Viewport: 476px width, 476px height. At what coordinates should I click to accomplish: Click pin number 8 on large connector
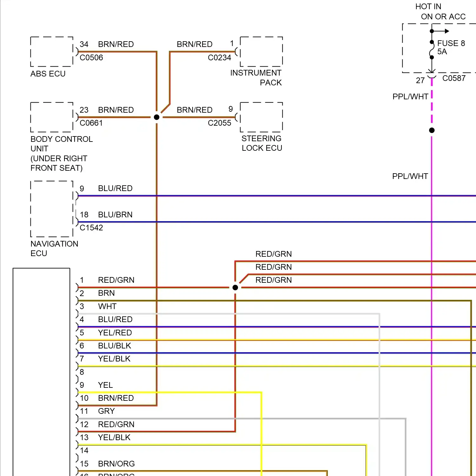(x=82, y=372)
